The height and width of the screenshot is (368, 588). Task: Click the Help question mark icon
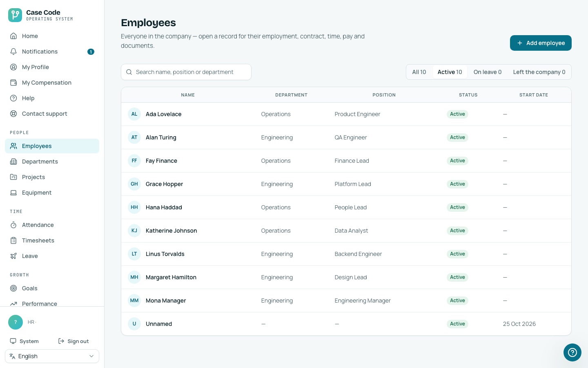tap(13, 98)
